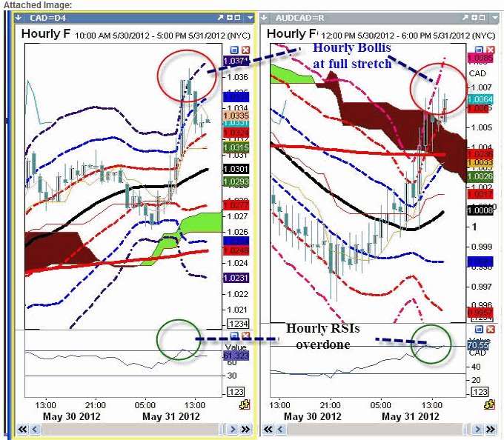Viewport: 504px width, 440px height.
Task: Click the square maximize icon in CAD=D4 title bar
Action: 237,18
